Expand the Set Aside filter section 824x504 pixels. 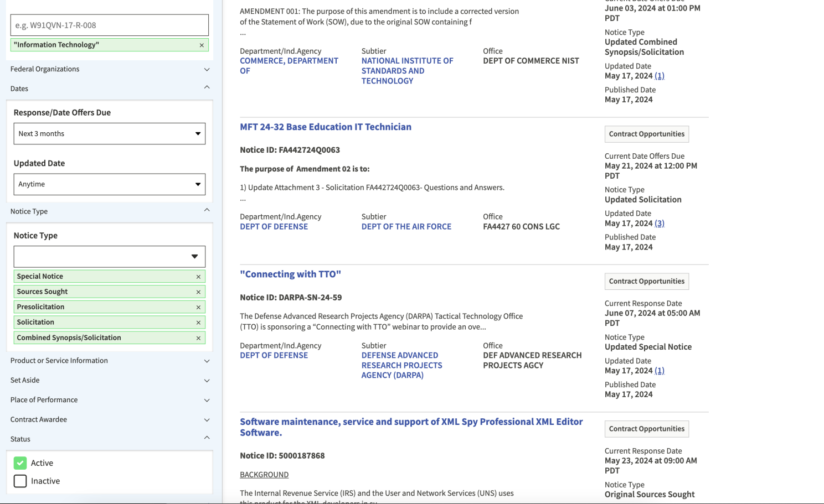[110, 381]
